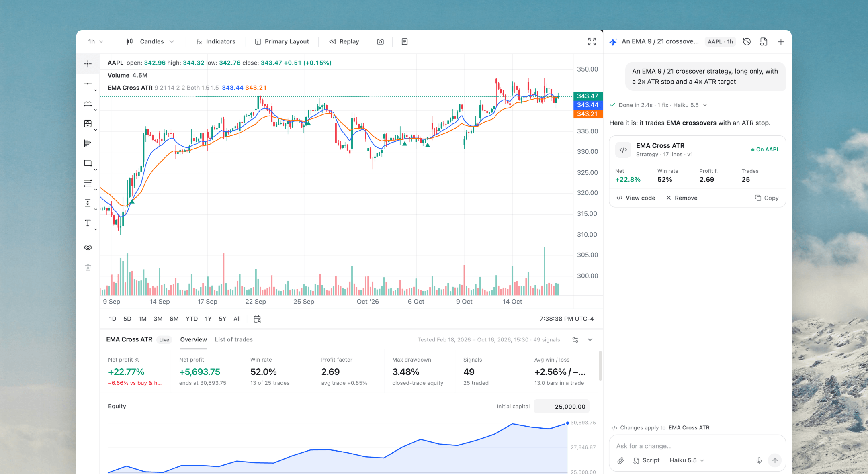Image resolution: width=868 pixels, height=474 pixels.
Task: Enter fullscreen chart mode
Action: click(592, 41)
